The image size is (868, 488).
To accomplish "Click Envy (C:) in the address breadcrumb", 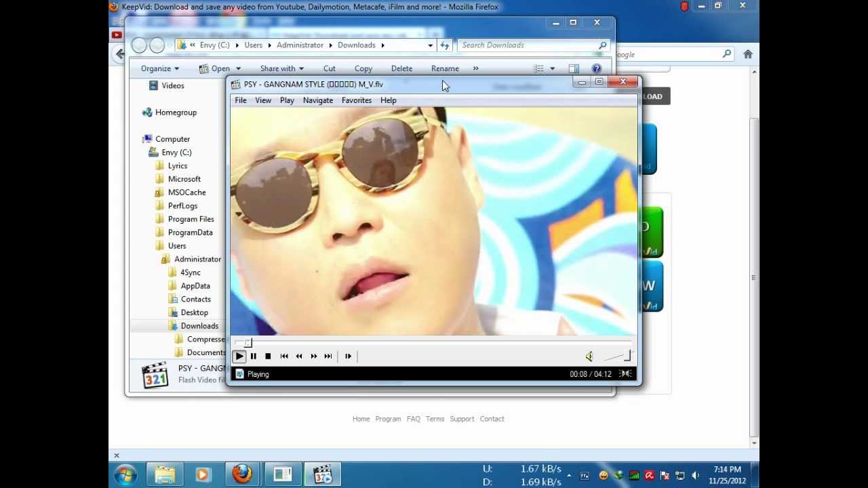I will (x=214, y=45).
